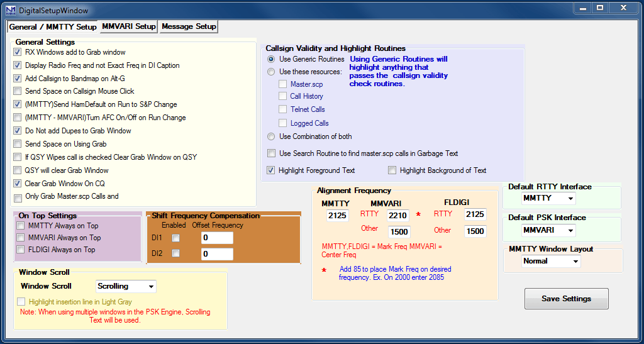
Task: Click MMVARI Other alignment field 1500
Action: point(399,231)
